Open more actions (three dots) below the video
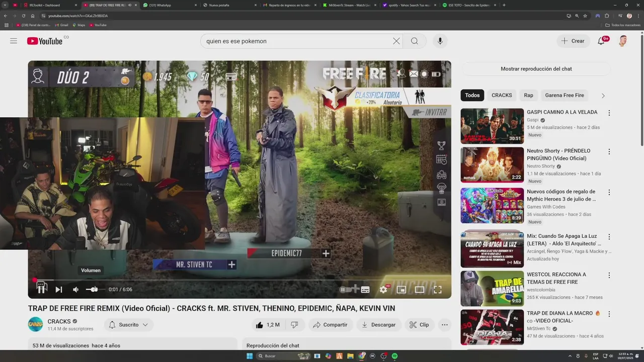 (x=445, y=325)
